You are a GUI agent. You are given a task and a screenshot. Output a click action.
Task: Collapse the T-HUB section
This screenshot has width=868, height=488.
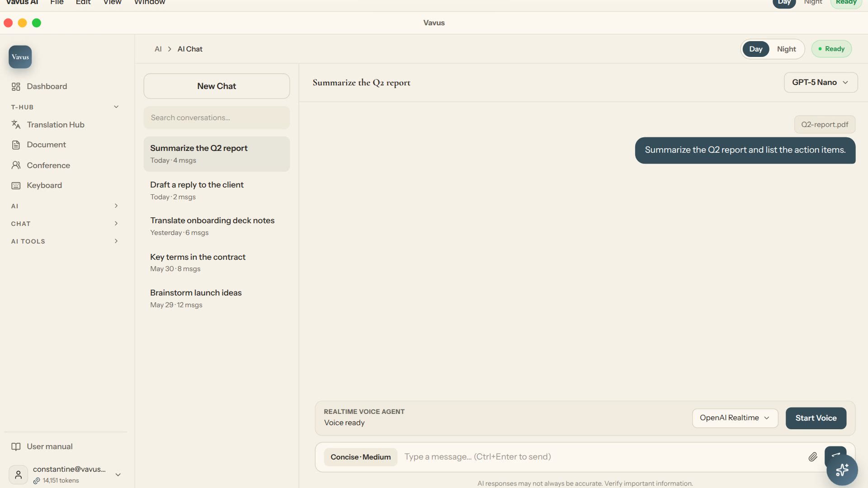point(116,107)
